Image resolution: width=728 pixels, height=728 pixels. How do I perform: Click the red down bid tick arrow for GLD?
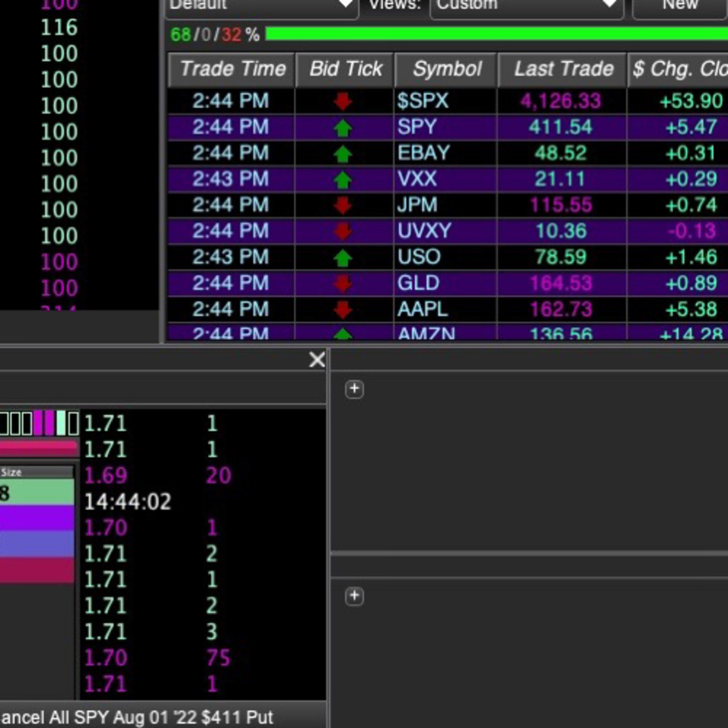[343, 283]
